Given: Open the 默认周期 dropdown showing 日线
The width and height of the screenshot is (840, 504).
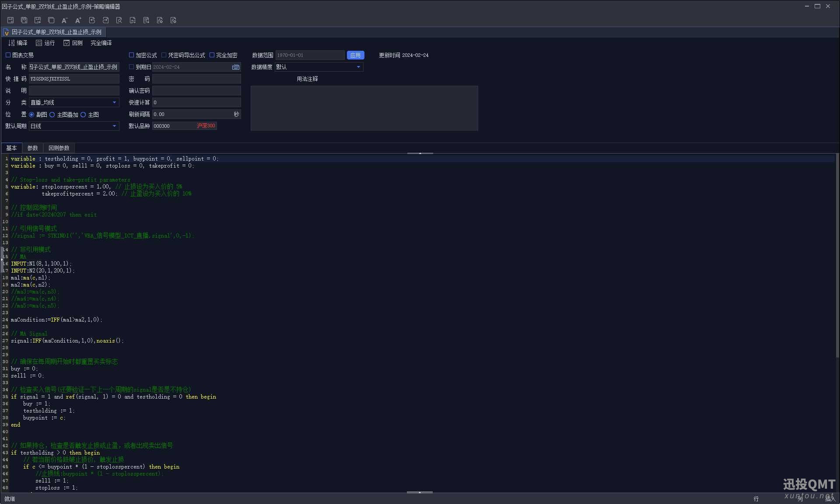Looking at the screenshot, I should 74,126.
